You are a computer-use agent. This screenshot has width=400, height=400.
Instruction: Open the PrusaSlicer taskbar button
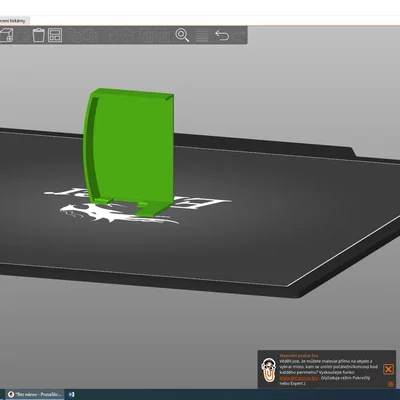(35, 394)
